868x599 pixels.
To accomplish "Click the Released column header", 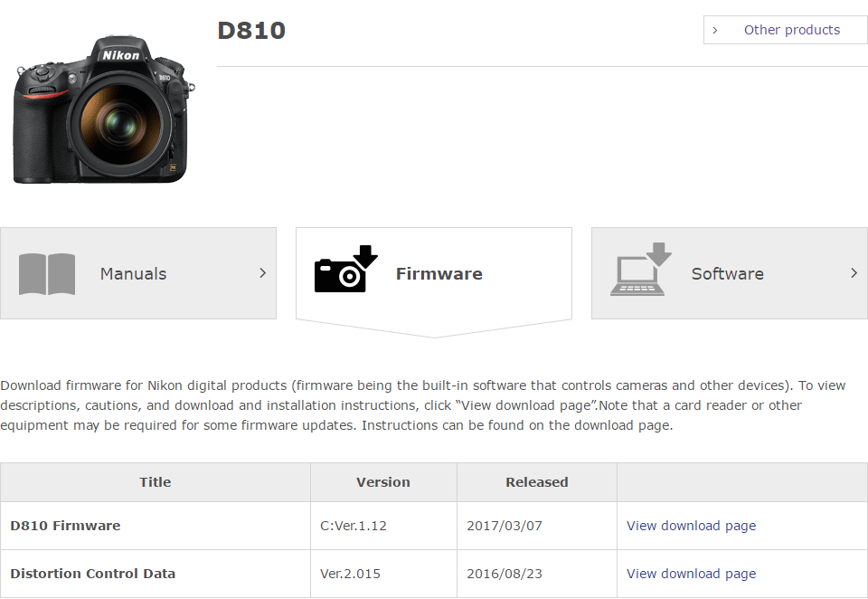I will [537, 482].
